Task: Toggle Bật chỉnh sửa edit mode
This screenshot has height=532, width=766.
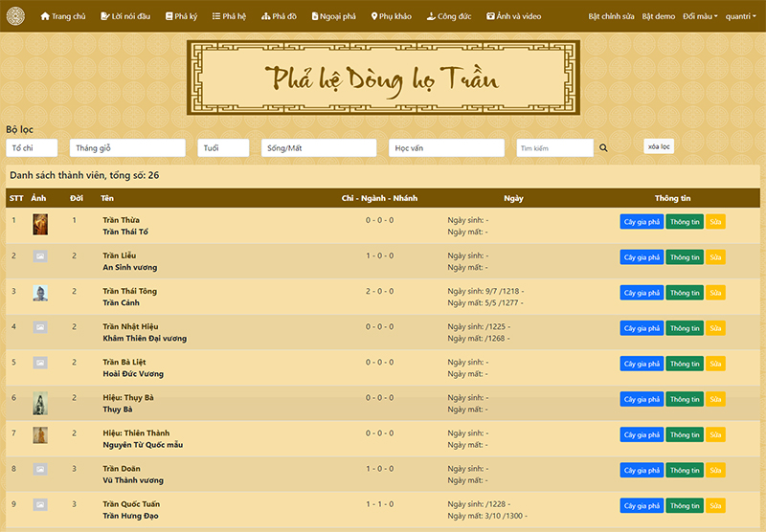Action: 611,16
